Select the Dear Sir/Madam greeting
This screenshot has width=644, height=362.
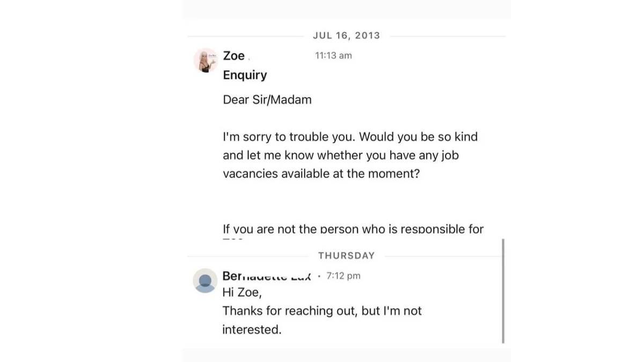[267, 99]
